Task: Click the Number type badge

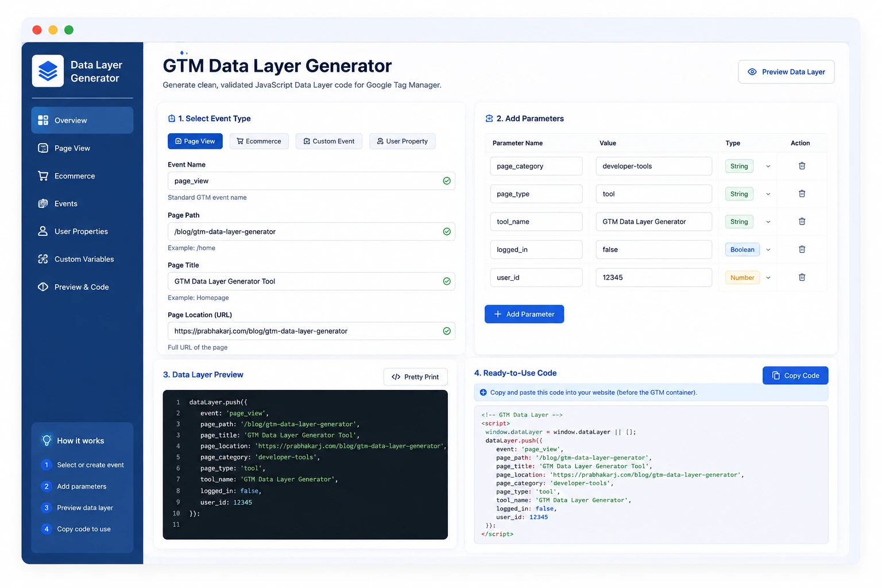Action: (742, 277)
